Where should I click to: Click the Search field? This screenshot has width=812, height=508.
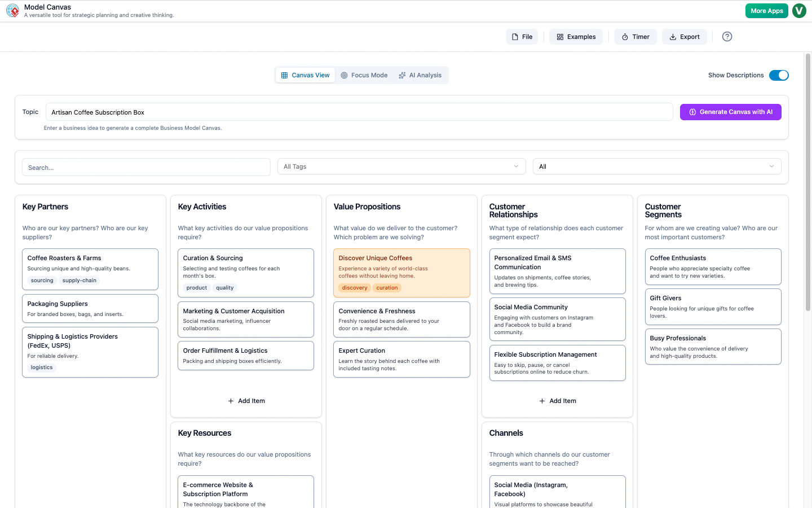coord(145,167)
